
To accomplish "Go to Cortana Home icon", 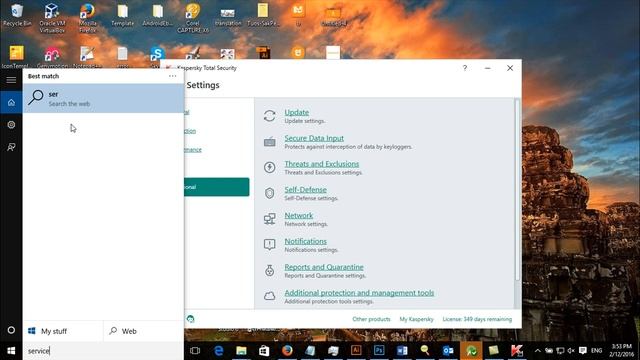I will pos(11,102).
